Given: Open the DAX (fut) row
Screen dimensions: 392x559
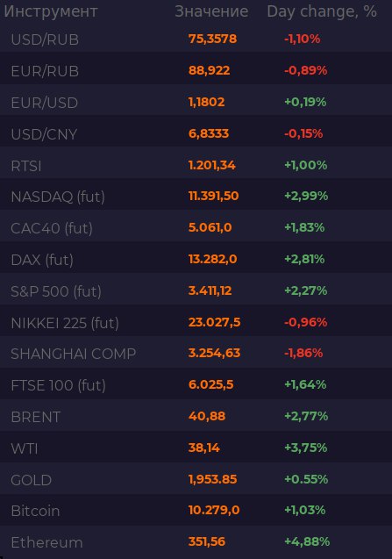Looking at the screenshot, I should 196,260.
